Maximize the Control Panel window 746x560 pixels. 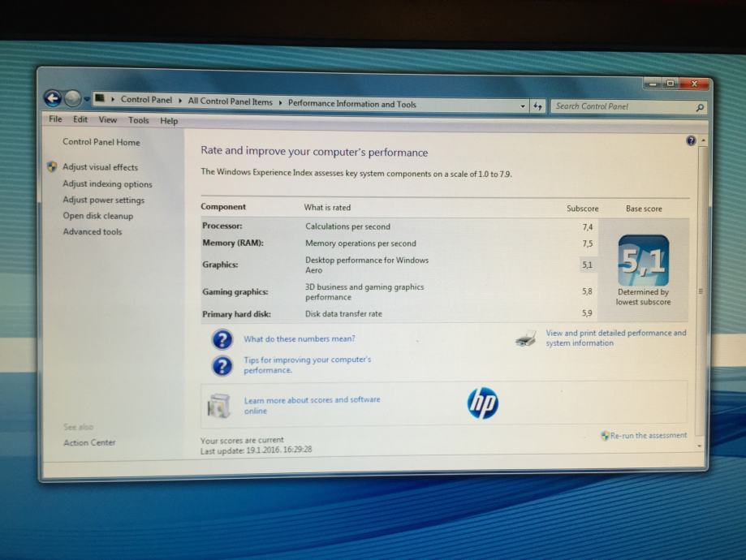tap(671, 84)
